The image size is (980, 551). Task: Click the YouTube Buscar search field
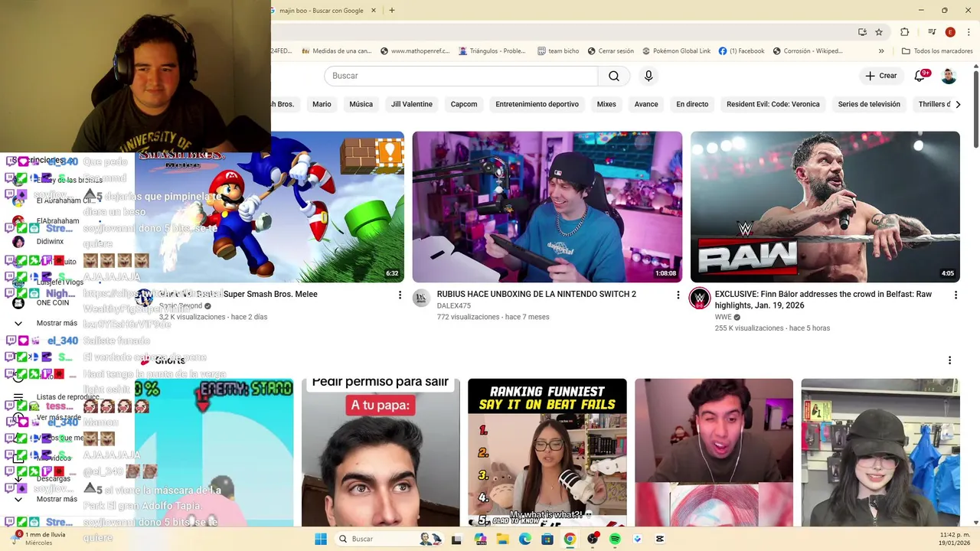pyautogui.click(x=461, y=76)
